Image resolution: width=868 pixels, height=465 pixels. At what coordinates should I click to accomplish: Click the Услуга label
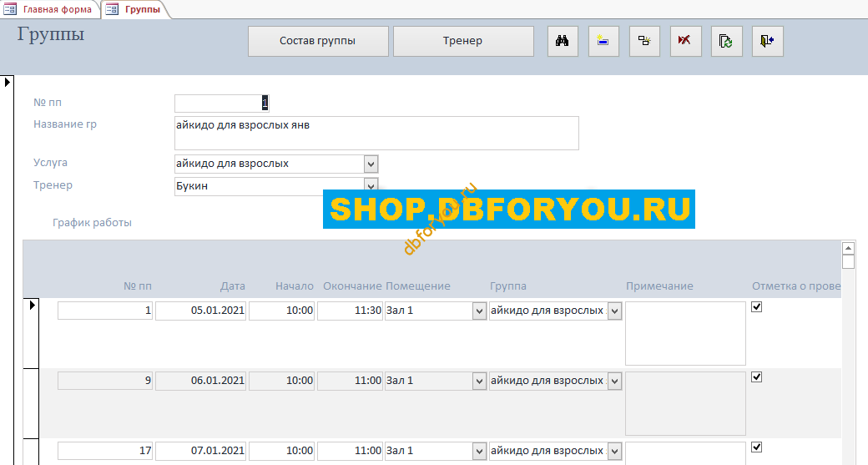click(50, 163)
